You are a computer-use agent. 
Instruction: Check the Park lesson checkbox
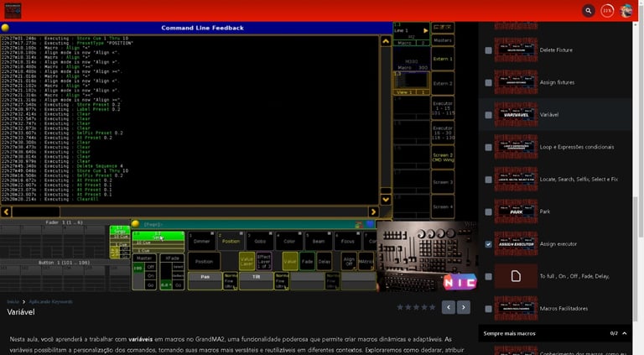point(488,212)
